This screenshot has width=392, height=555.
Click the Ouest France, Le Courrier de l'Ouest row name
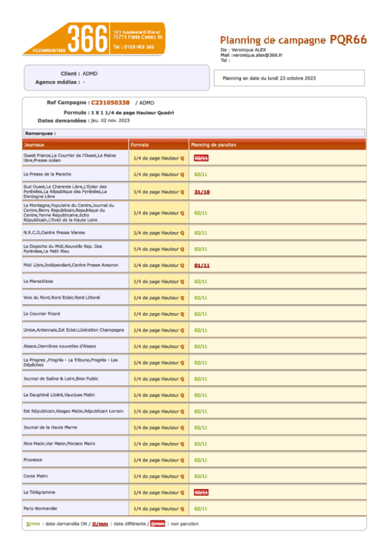pos(70,158)
